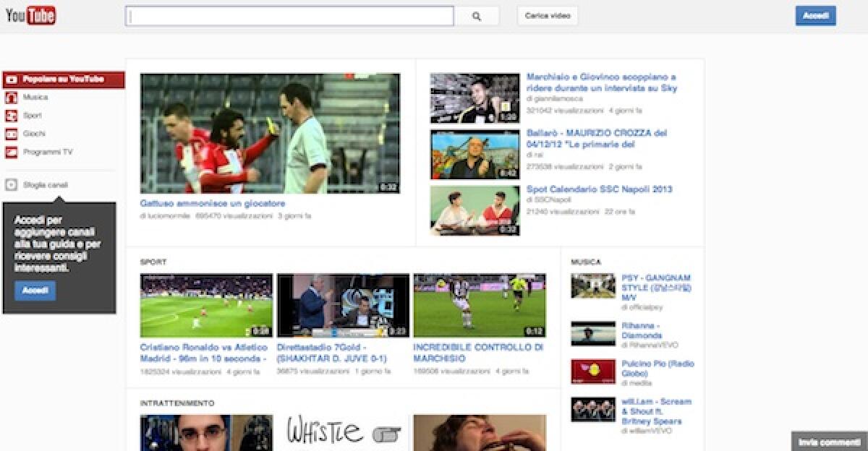Open Spot Calendario SSC Napoli 2013 title

click(599, 189)
